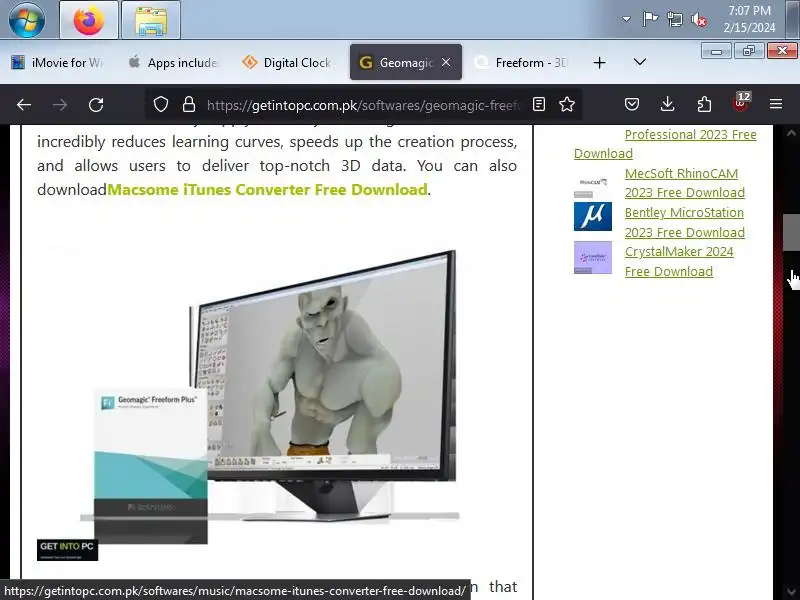This screenshot has width=800, height=600.
Task: Save page to Pocket
Action: tap(632, 105)
